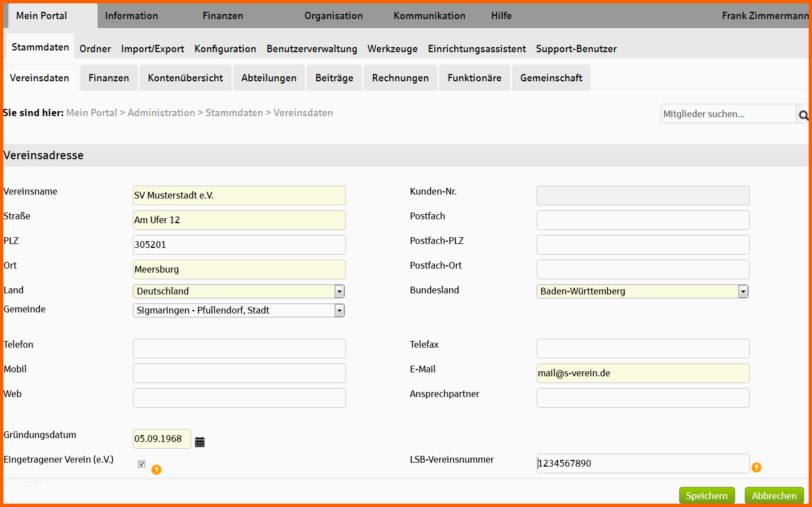This screenshot has width=812, height=507.
Task: Toggle the Eingetragener Verein (e.V.) checkbox
Action: (141, 464)
